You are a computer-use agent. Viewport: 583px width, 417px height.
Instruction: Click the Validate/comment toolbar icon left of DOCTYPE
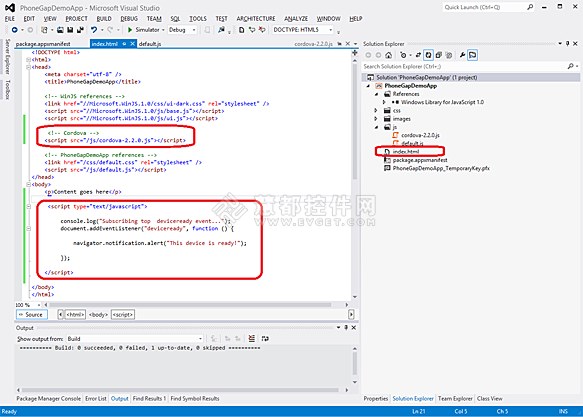click(x=262, y=30)
